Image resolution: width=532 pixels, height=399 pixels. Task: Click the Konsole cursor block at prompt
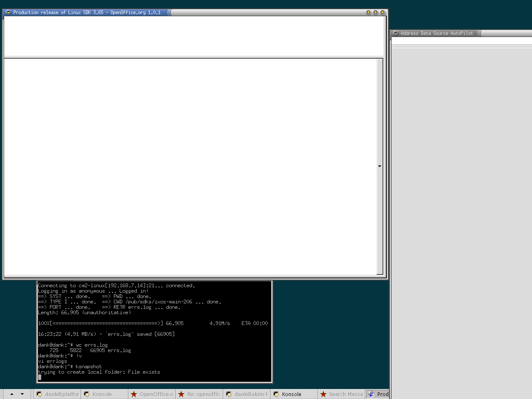coord(39,377)
